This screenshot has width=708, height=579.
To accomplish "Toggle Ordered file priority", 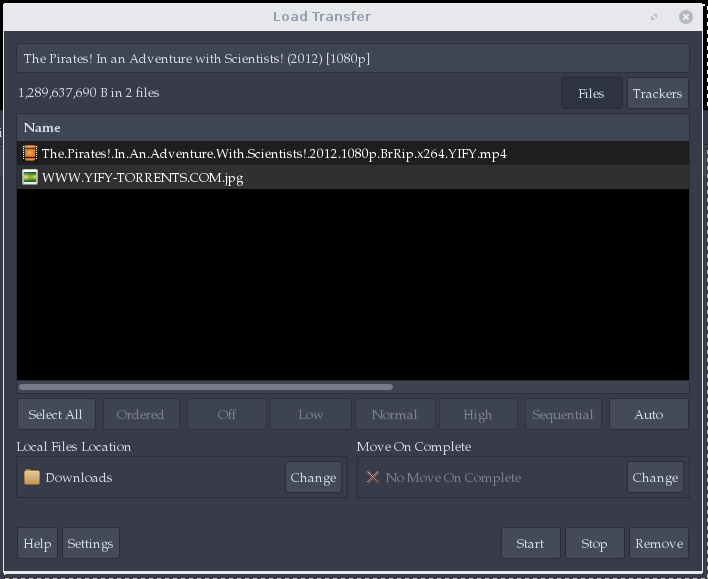I will [x=141, y=414].
